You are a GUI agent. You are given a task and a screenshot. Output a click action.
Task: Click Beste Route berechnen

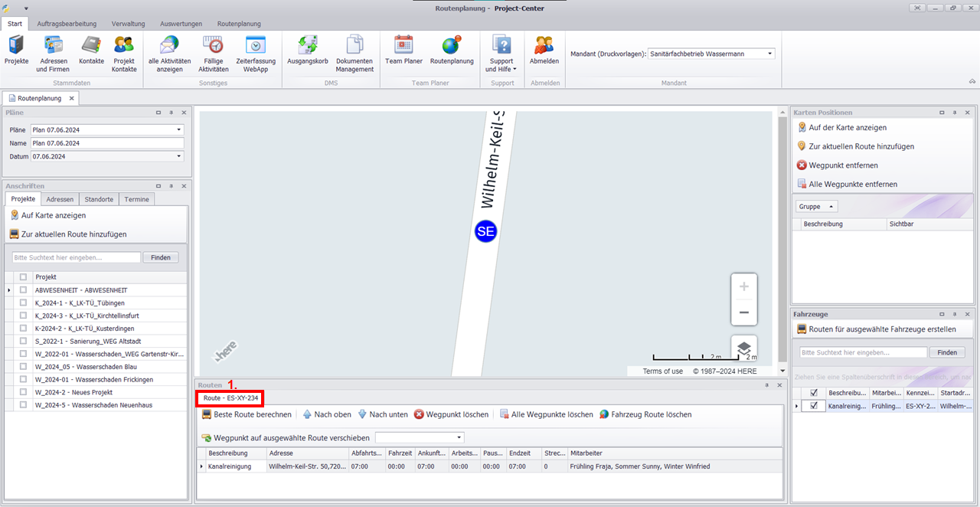click(x=247, y=414)
